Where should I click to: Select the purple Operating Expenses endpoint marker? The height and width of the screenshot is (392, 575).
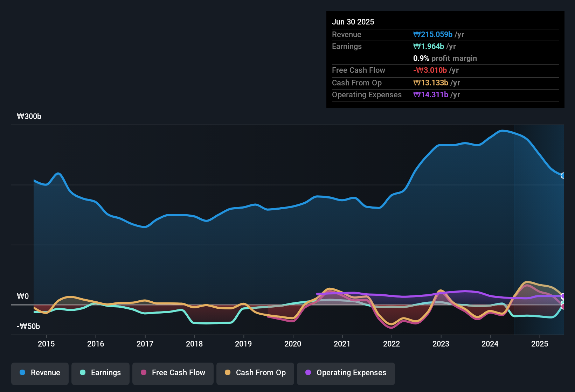(x=563, y=296)
